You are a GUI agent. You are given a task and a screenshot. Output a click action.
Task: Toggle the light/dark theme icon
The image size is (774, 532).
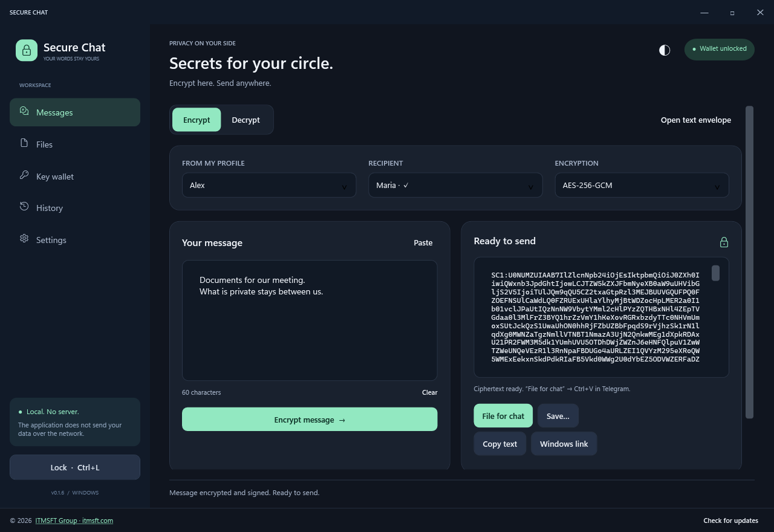665,50
